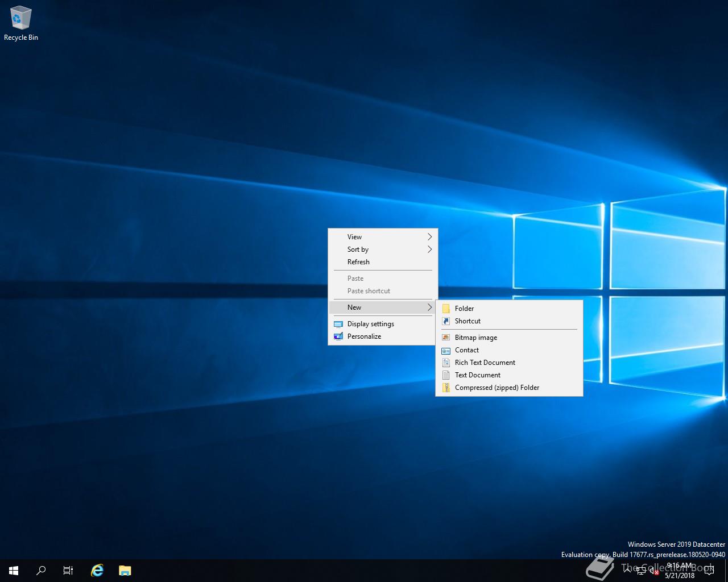The height and width of the screenshot is (582, 728).
Task: Expand the New submenu arrow
Action: (x=429, y=307)
